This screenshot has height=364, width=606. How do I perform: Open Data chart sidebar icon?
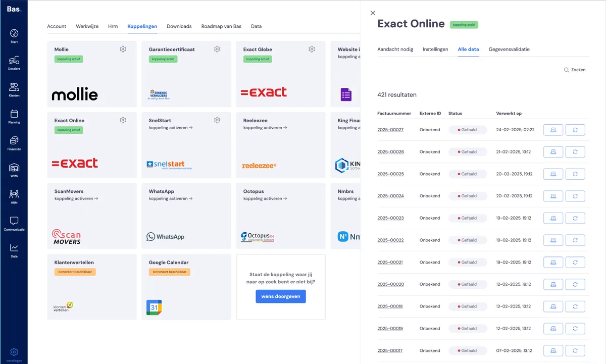(x=14, y=250)
